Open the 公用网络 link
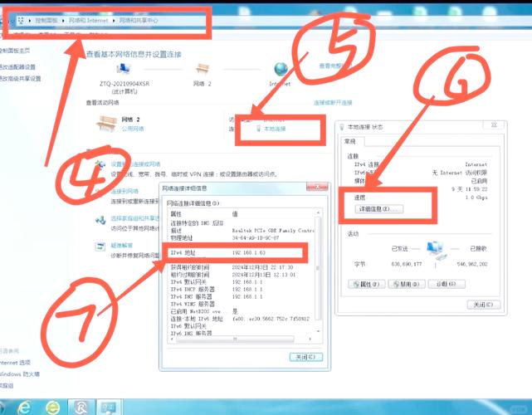 point(133,129)
